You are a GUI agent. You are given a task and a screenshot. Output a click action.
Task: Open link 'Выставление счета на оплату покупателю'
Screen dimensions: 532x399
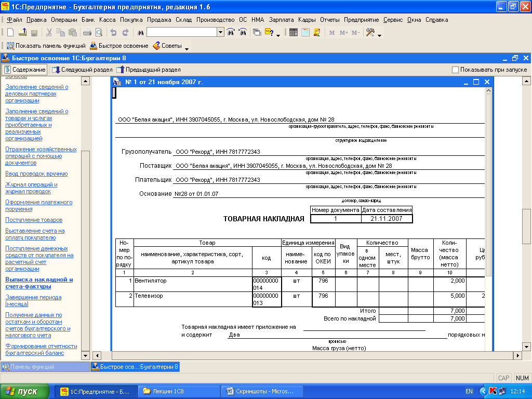(x=35, y=234)
